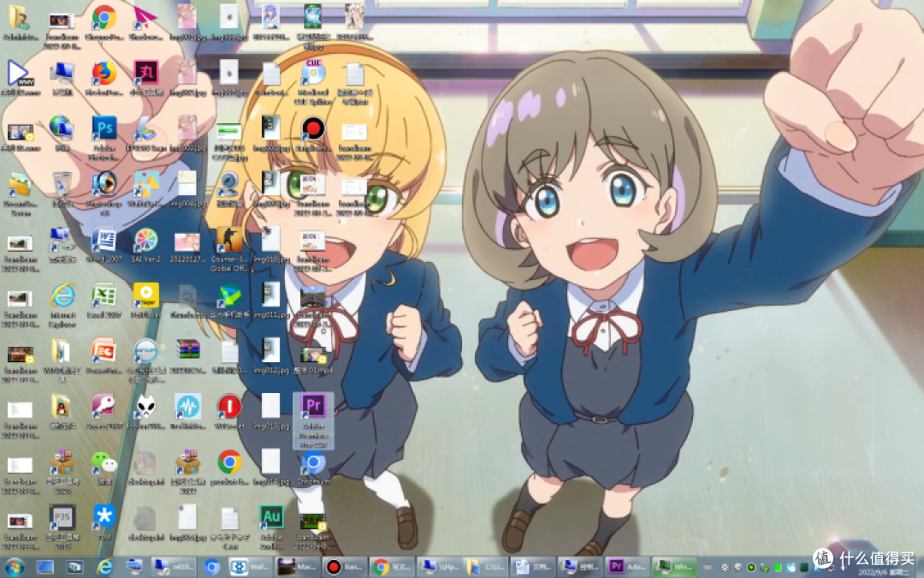Open the Medieval CUE Splitter disc shortcut
The image size is (924, 578).
click(313, 82)
